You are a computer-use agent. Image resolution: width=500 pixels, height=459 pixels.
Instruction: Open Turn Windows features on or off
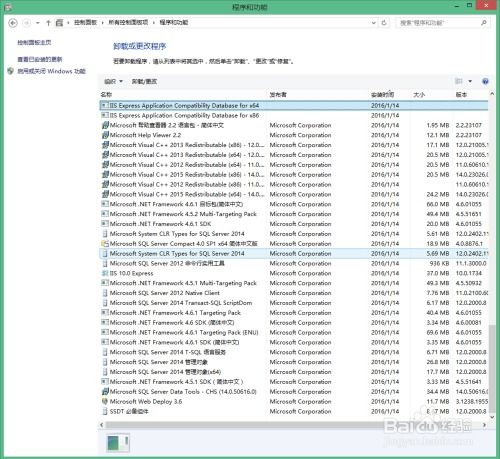coord(52,71)
